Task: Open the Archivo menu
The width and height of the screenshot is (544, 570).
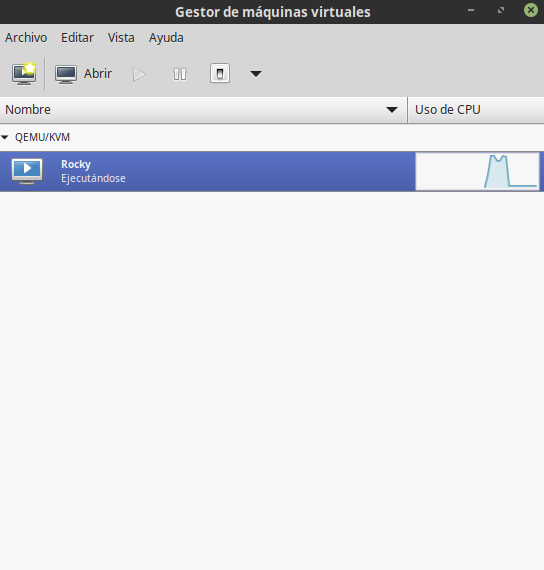Action: coord(26,38)
